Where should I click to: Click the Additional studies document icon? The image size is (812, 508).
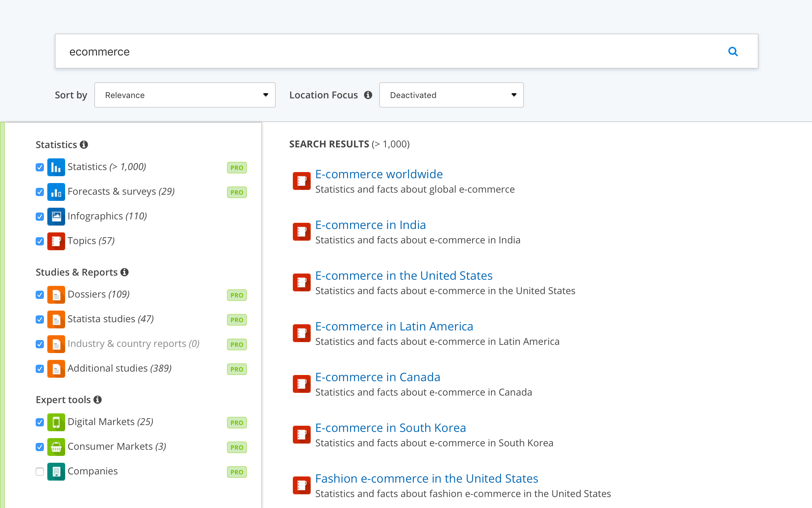pos(56,368)
